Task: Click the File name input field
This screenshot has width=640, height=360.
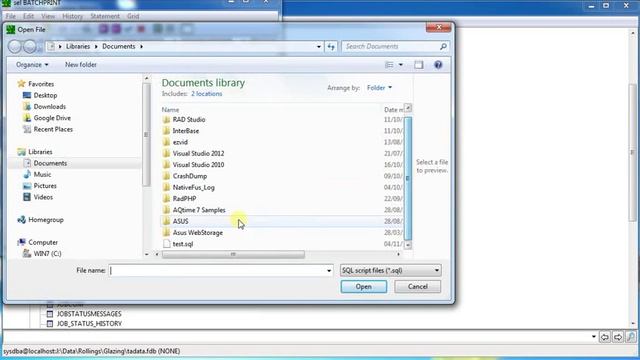Action: 217,271
